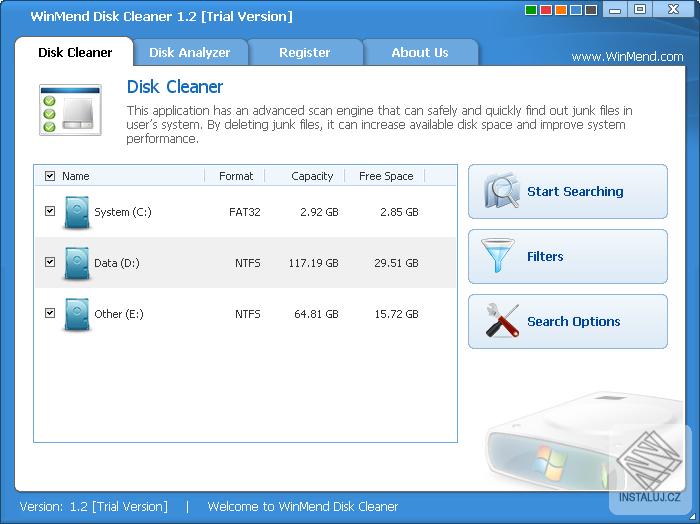Toggle the Other (E:) drive checkbox
The image size is (700, 524).
50,313
